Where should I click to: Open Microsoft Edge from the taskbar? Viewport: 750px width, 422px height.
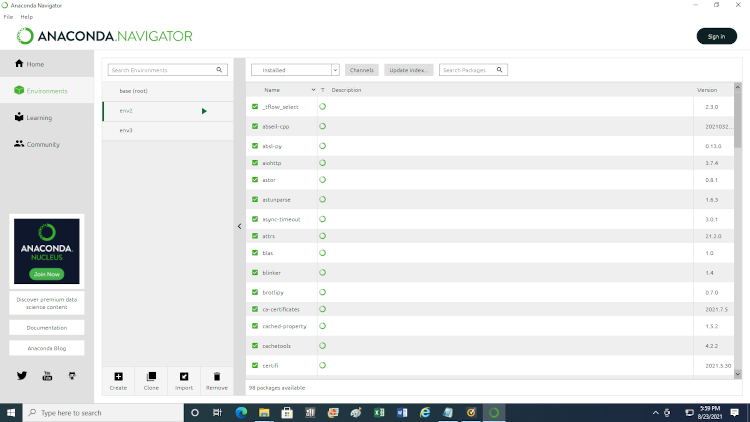[241, 412]
